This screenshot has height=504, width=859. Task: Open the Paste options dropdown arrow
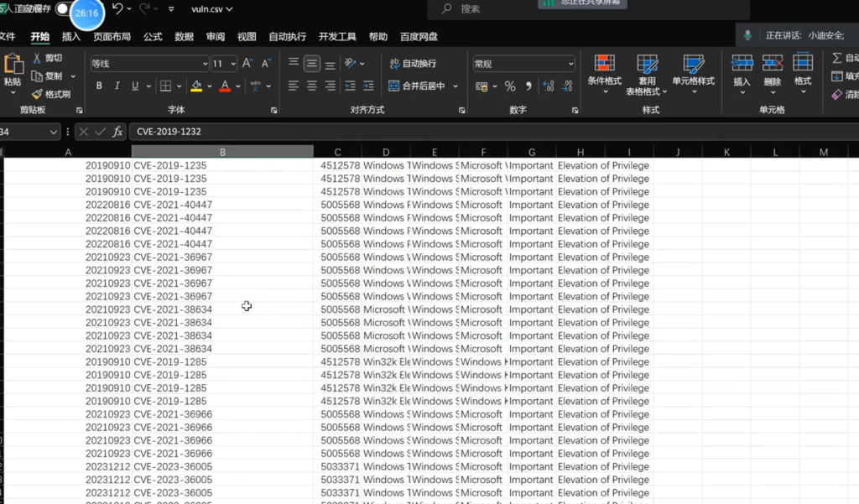(13, 94)
